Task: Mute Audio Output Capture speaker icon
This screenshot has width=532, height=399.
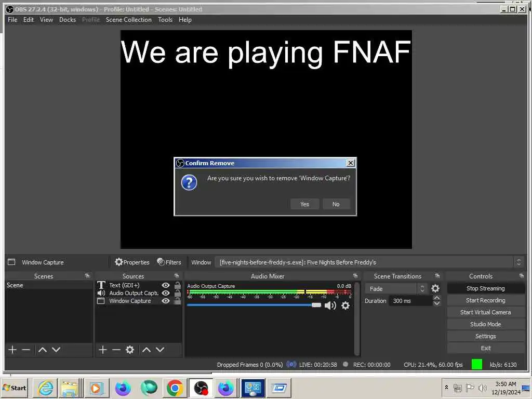Action: tap(330, 305)
